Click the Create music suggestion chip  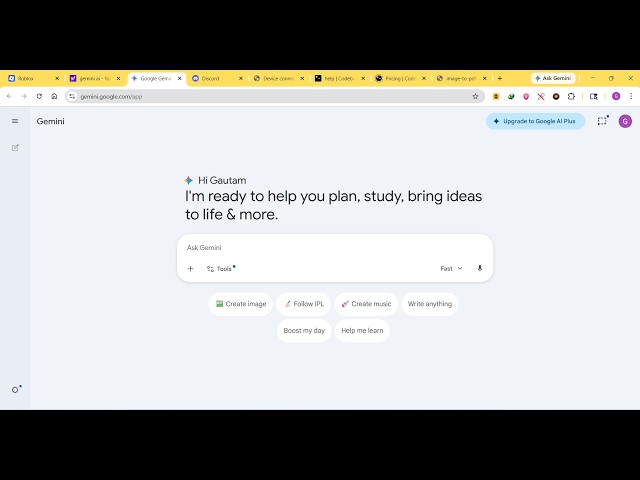(366, 304)
